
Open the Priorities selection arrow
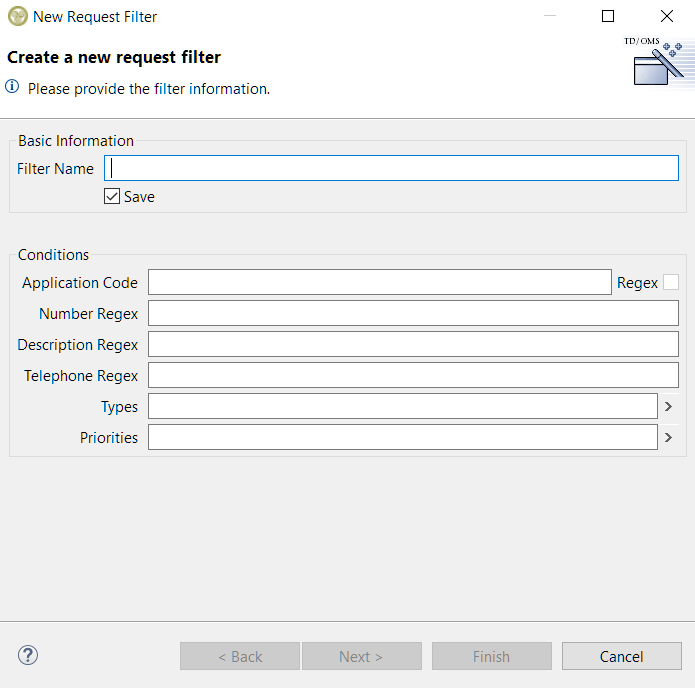click(x=668, y=438)
